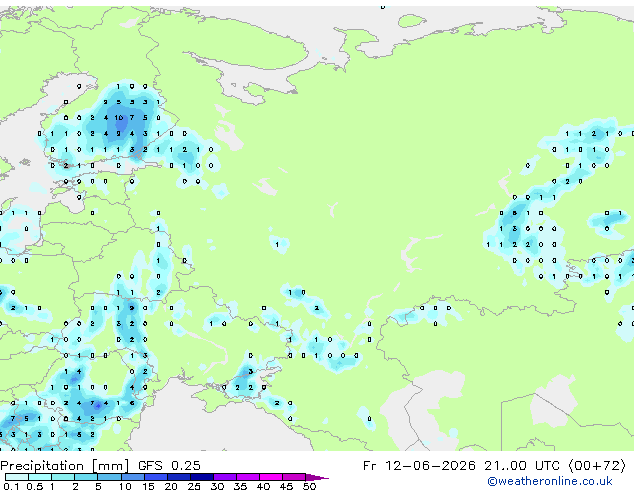Click the '45' legend scale label

pos(286,486)
